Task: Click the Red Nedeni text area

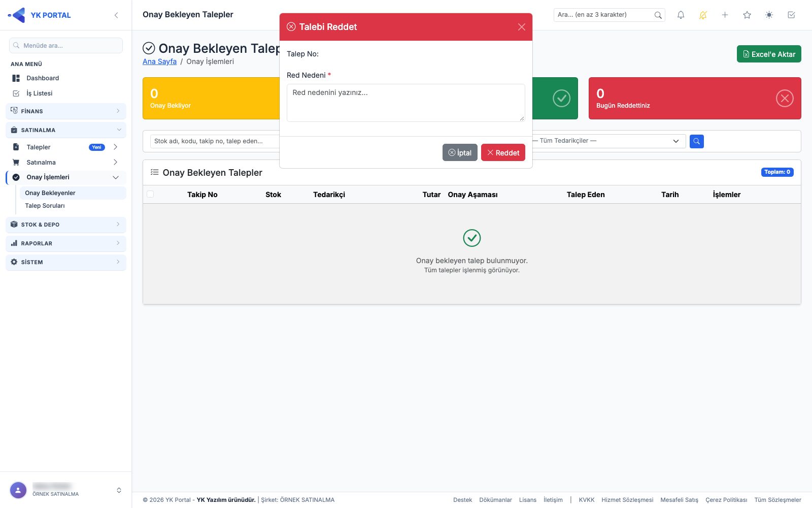Action: point(406,103)
